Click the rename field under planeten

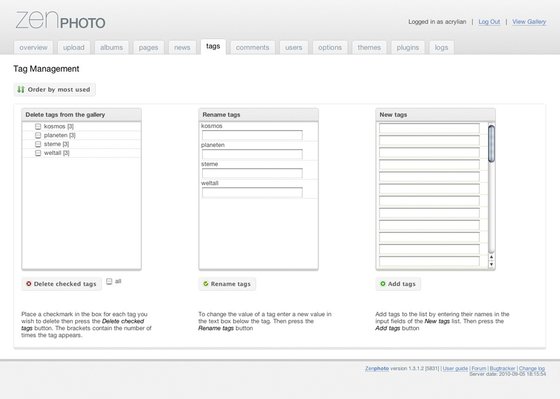pos(252,154)
